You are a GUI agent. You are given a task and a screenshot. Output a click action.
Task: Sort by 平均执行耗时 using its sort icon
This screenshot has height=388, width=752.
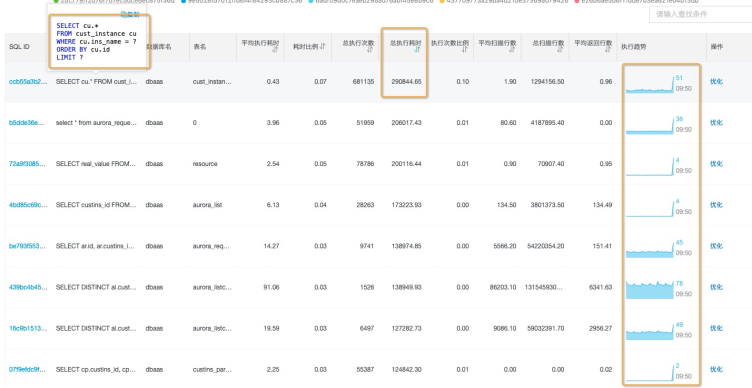[x=276, y=50]
